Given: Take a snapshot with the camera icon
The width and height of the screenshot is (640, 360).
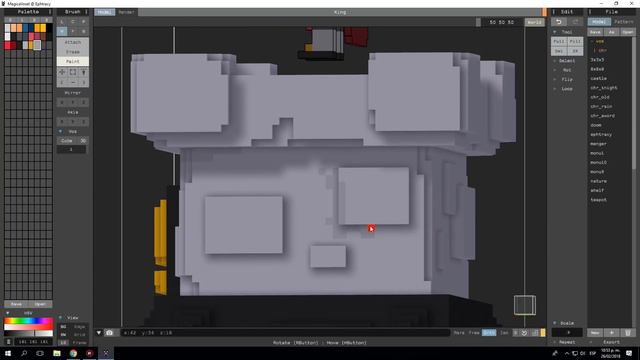Looking at the screenshot, I should pos(109,333).
